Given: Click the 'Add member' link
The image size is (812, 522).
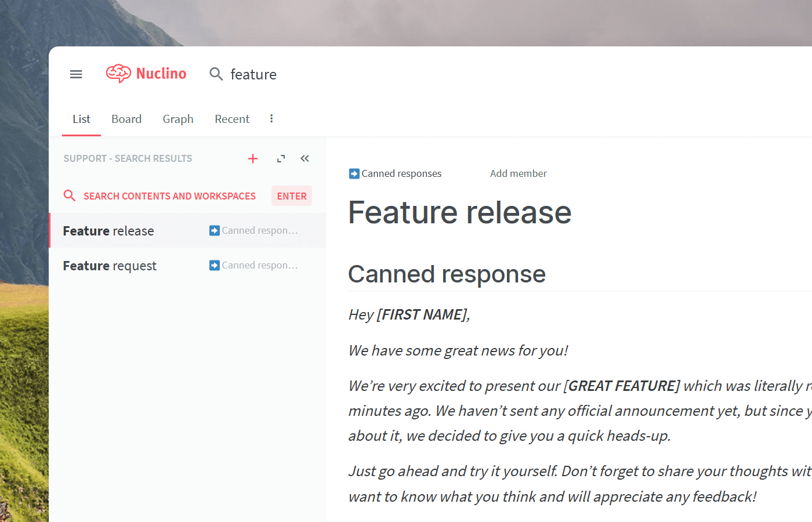Looking at the screenshot, I should [519, 173].
